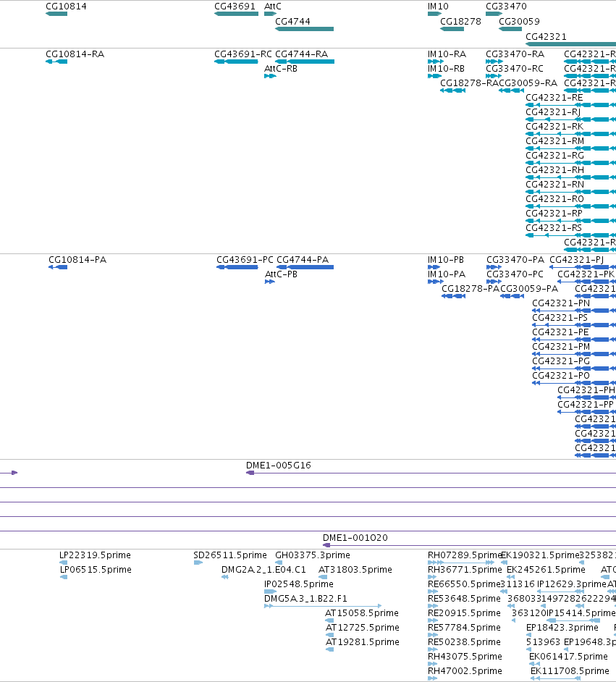Click protein CG42321-PM
The height and width of the screenshot is (682, 616).
click(574, 354)
